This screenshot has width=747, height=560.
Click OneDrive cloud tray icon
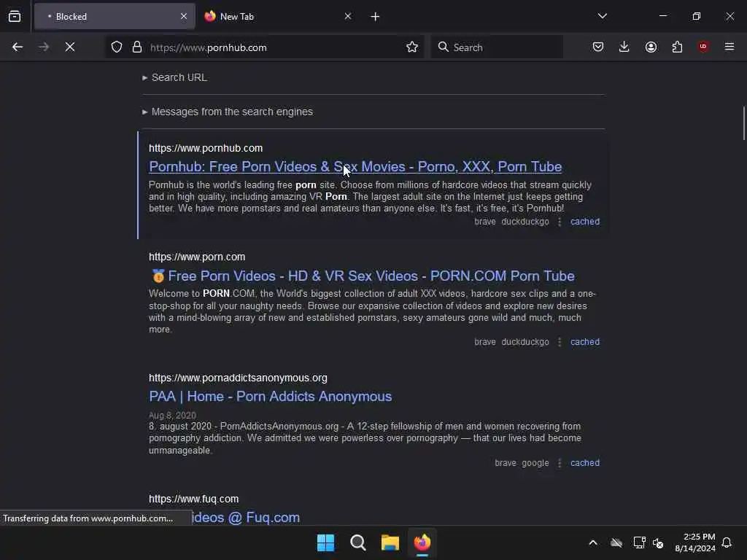(616, 542)
